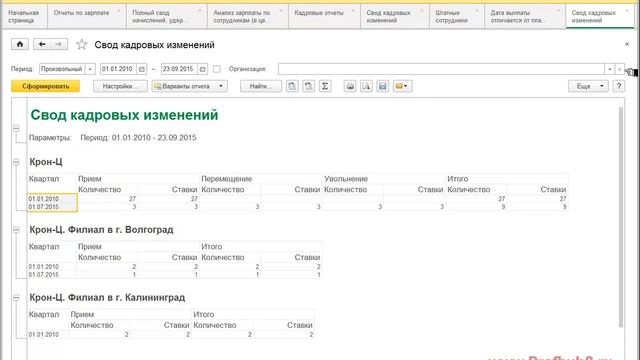The image size is (640, 360).
Task: Select cell 01.01.2010 in Крон-Ц table
Action: [52, 199]
